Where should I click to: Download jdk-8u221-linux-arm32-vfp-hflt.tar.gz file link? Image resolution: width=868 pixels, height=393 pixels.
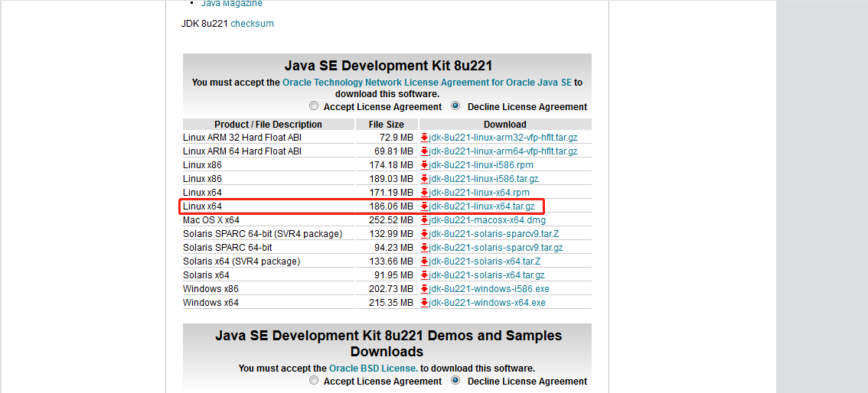pyautogui.click(x=503, y=138)
